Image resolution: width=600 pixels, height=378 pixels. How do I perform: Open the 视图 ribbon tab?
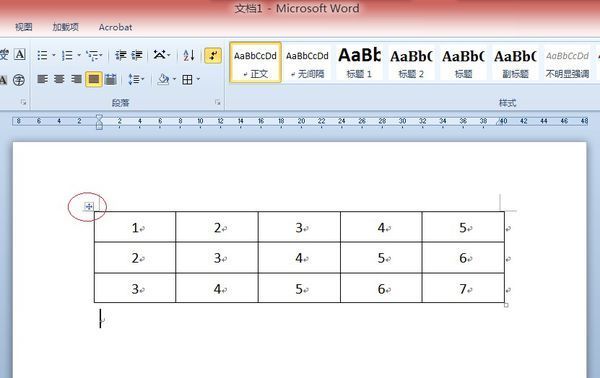24,27
